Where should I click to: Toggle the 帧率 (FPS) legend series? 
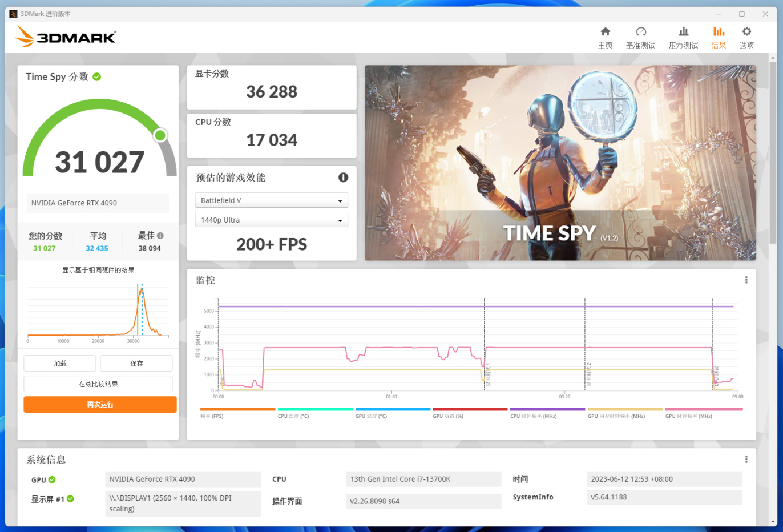237,413
